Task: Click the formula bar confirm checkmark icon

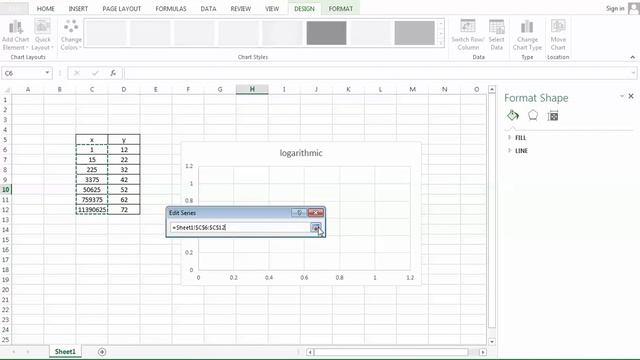Action: pos(95,73)
